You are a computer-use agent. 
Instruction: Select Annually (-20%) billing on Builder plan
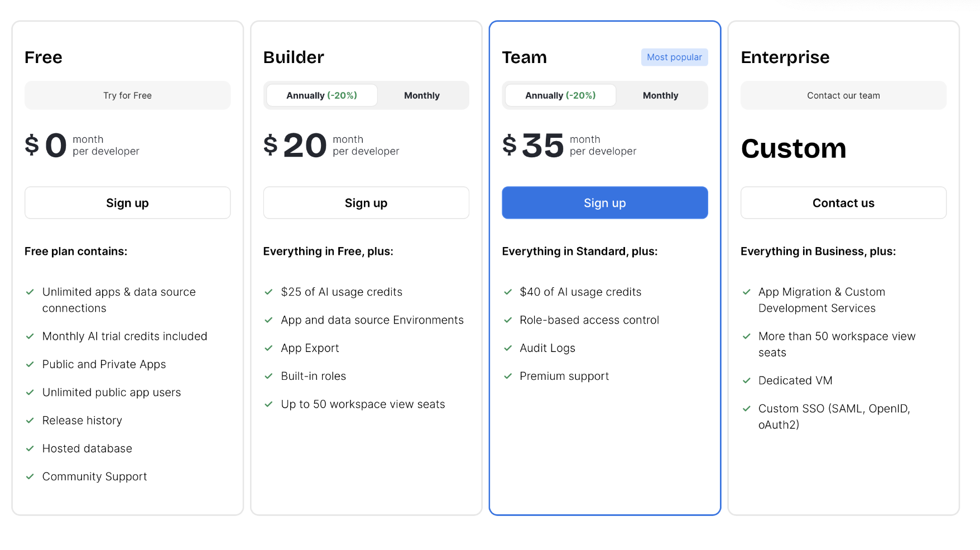321,95
